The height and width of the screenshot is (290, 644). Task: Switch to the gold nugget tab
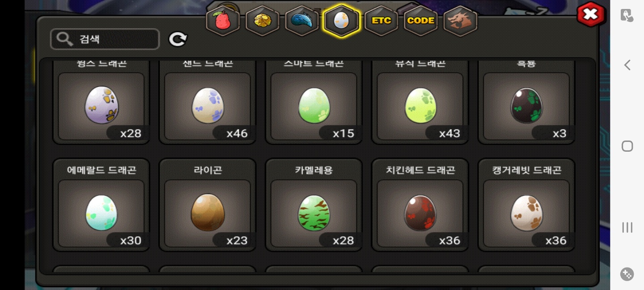(263, 21)
